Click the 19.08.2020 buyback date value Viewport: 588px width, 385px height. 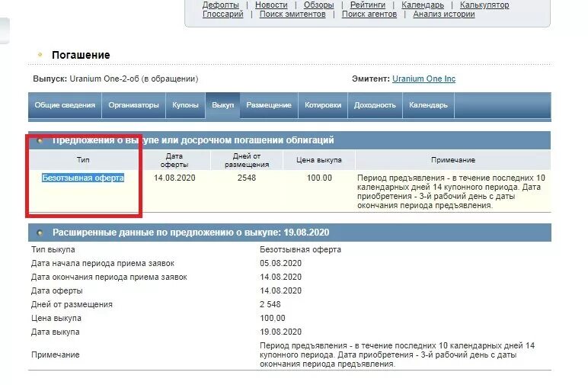(280, 332)
